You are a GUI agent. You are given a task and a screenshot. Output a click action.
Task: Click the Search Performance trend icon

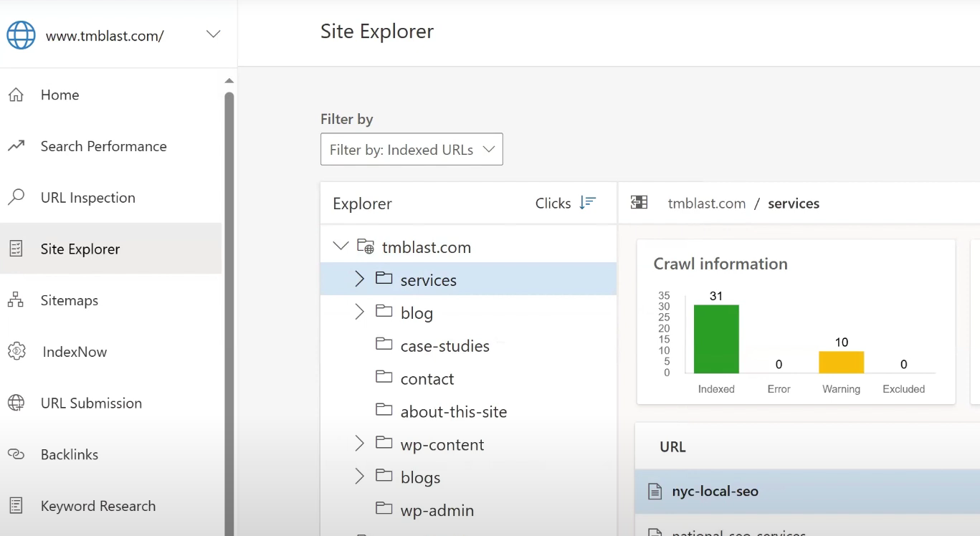click(x=16, y=146)
